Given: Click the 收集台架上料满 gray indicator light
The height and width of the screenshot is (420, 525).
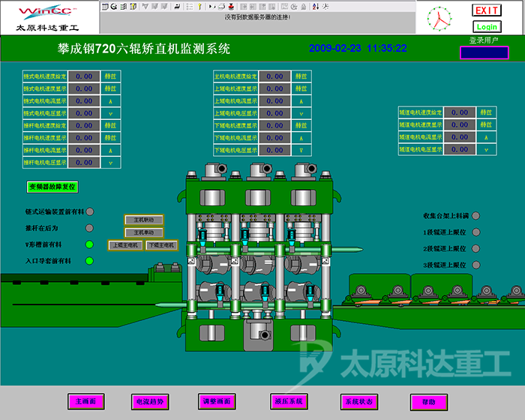Looking at the screenshot, I should (x=475, y=216).
